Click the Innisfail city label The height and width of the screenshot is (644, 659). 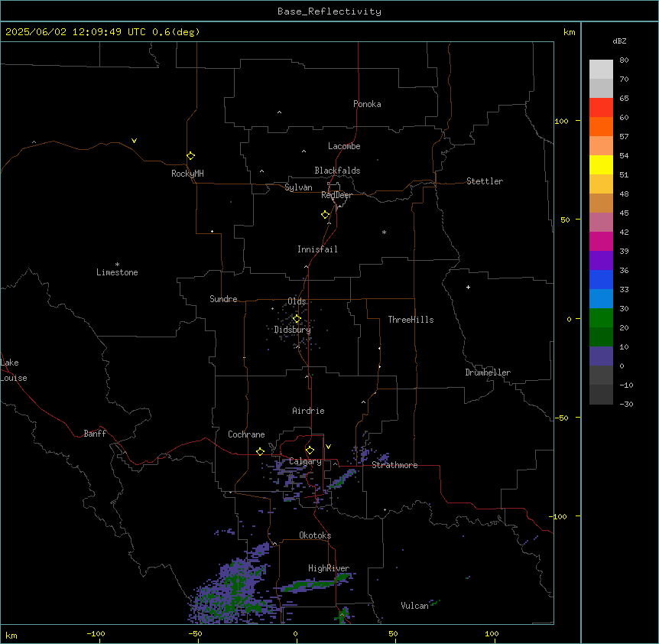(317, 249)
